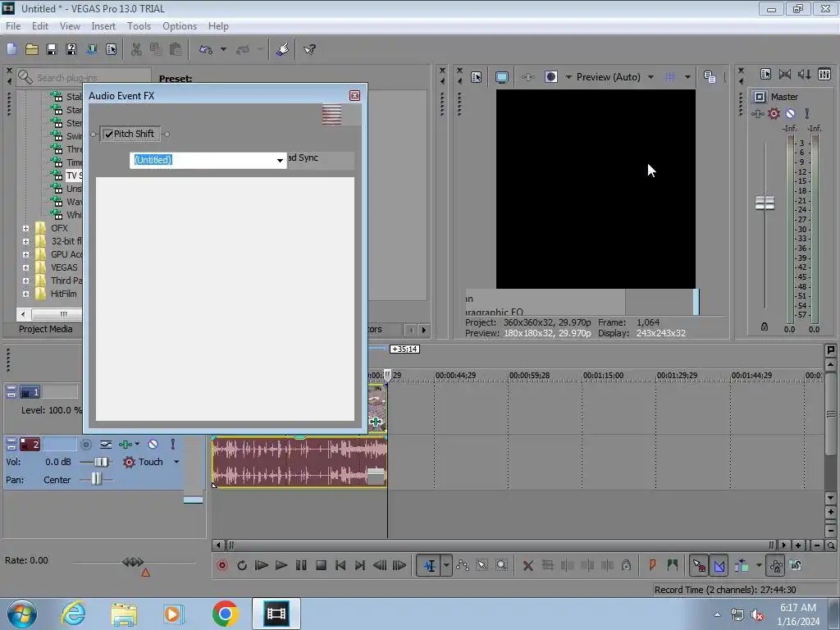The image size is (840, 630).
Task: Open the File menu
Action: point(13,25)
